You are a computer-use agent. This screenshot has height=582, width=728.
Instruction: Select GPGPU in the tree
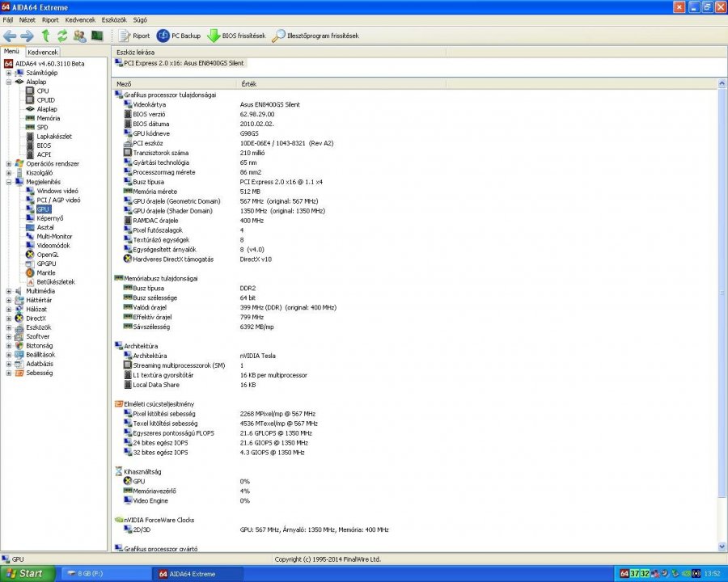pos(46,264)
